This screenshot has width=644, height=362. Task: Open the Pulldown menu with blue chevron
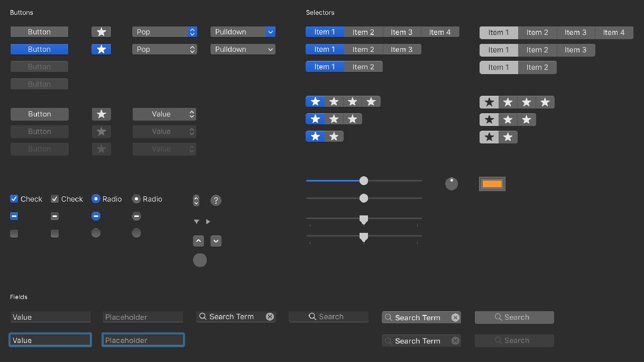[243, 32]
